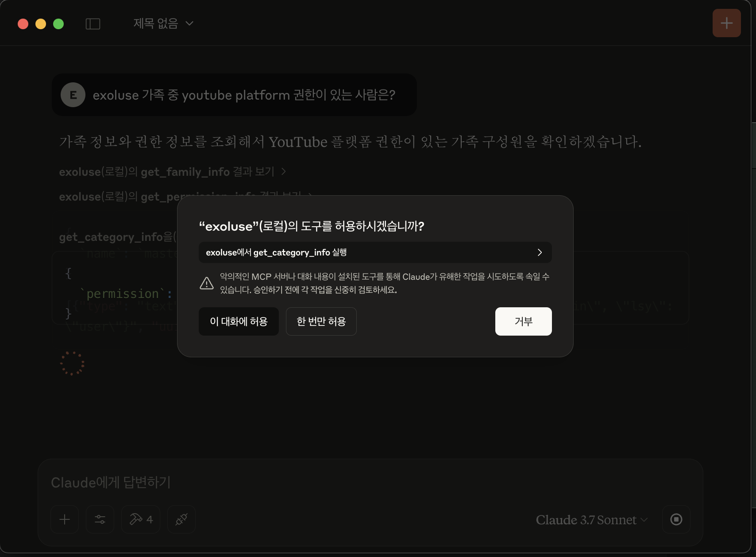
Task: Click the warning triangle icon
Action: (x=207, y=283)
